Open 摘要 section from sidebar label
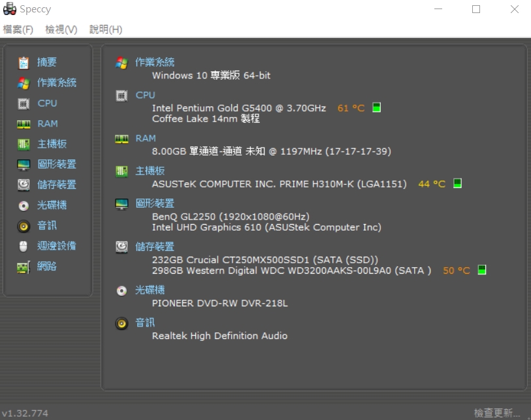The image size is (531, 420). (47, 62)
